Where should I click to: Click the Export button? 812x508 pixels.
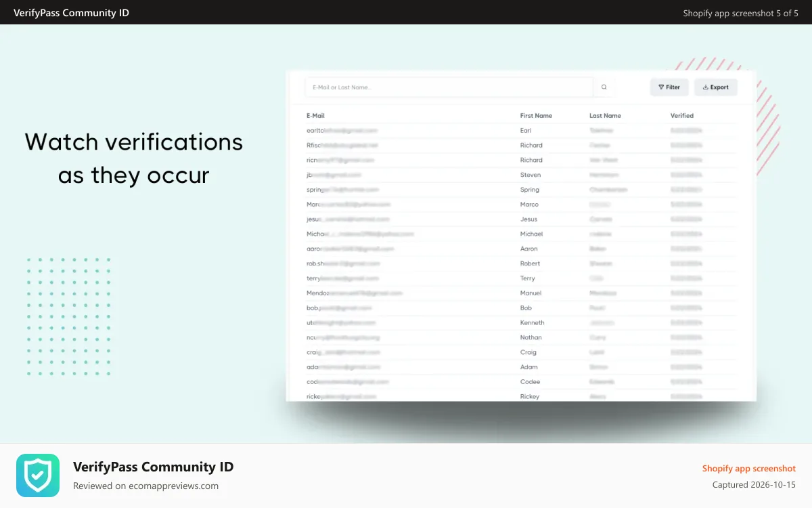(716, 87)
